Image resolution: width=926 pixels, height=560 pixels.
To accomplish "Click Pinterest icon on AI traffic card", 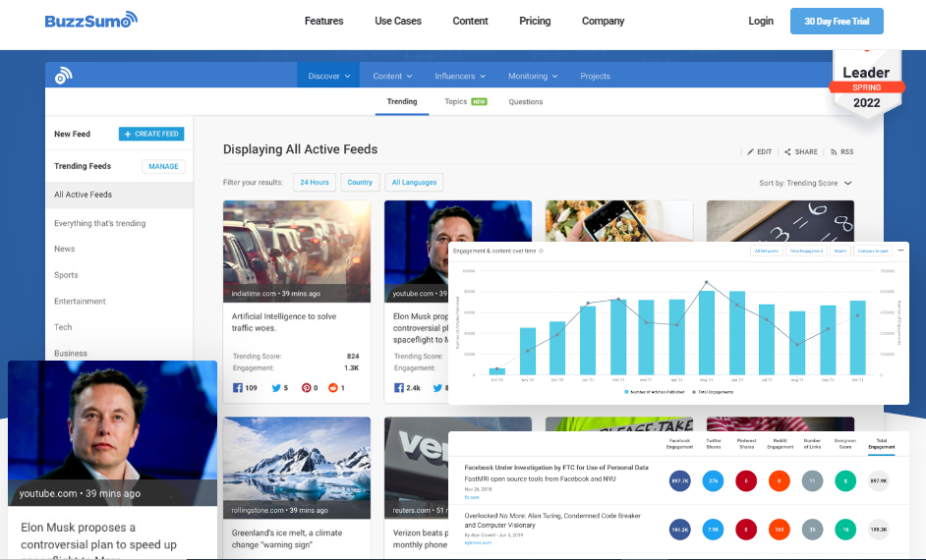I will (x=306, y=388).
